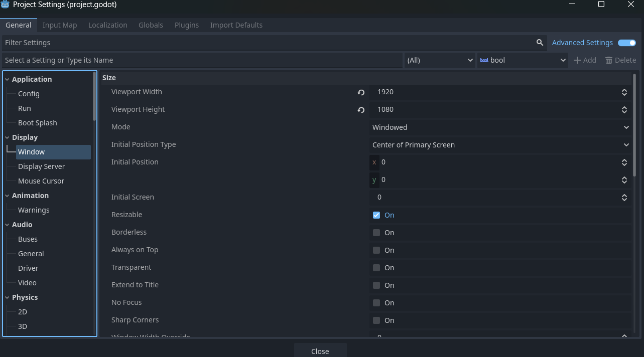
Task: Select Display Server in the sidebar tree
Action: (x=41, y=166)
